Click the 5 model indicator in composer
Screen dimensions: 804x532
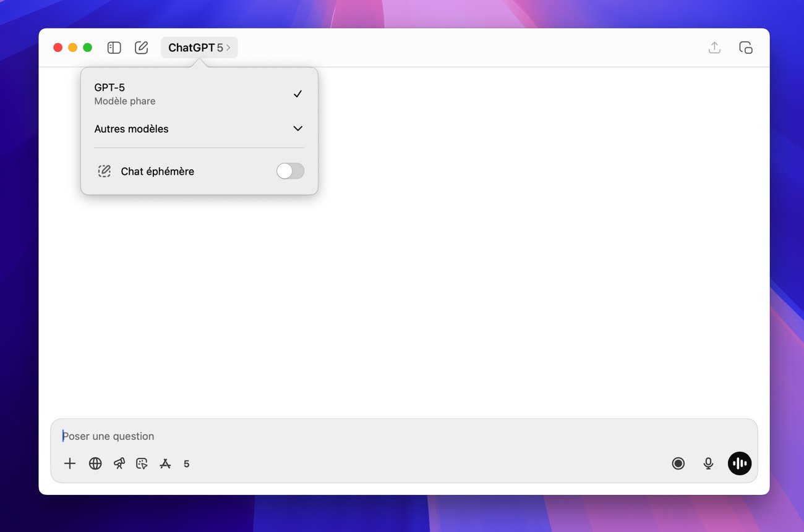187,463
